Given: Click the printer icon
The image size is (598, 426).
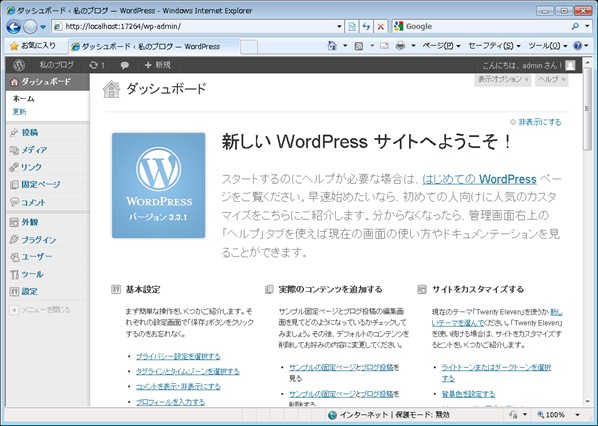Looking at the screenshot, I should point(400,46).
